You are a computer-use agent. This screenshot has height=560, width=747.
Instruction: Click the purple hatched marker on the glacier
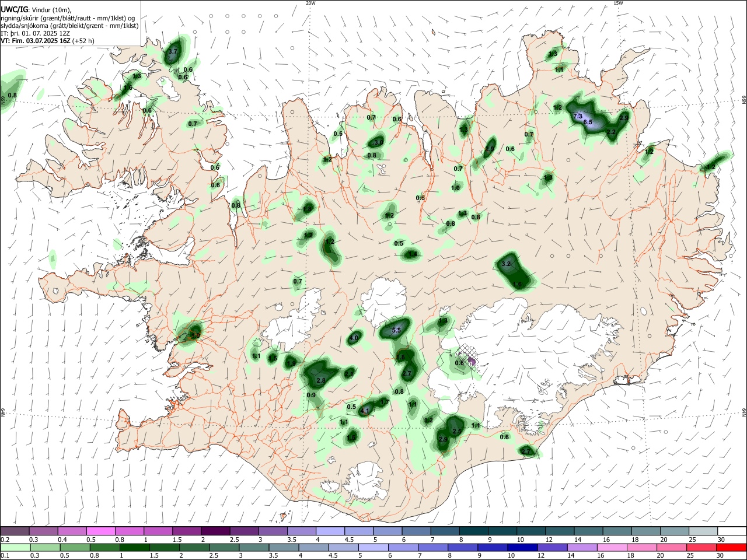point(472,362)
